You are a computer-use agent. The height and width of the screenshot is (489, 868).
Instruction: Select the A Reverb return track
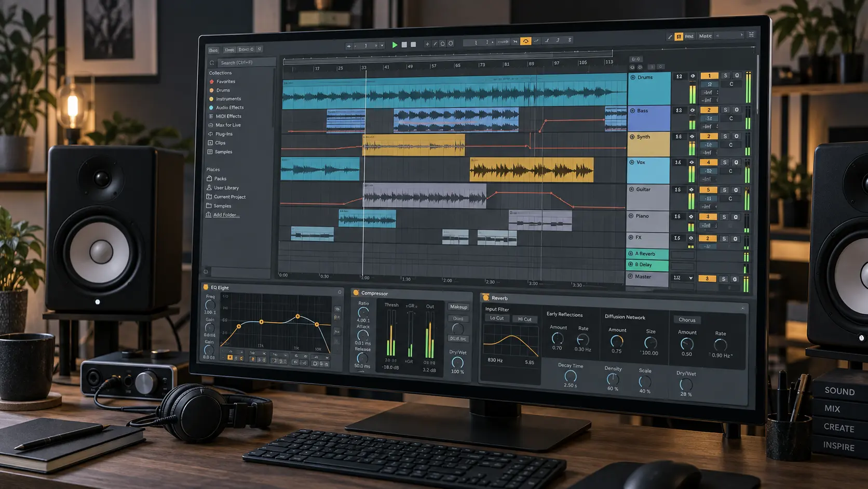click(647, 254)
